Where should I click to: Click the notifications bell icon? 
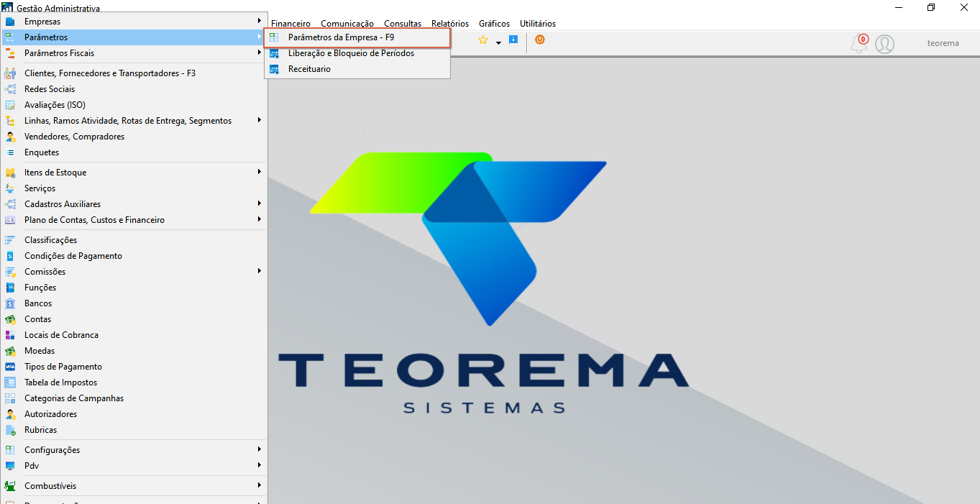[858, 45]
